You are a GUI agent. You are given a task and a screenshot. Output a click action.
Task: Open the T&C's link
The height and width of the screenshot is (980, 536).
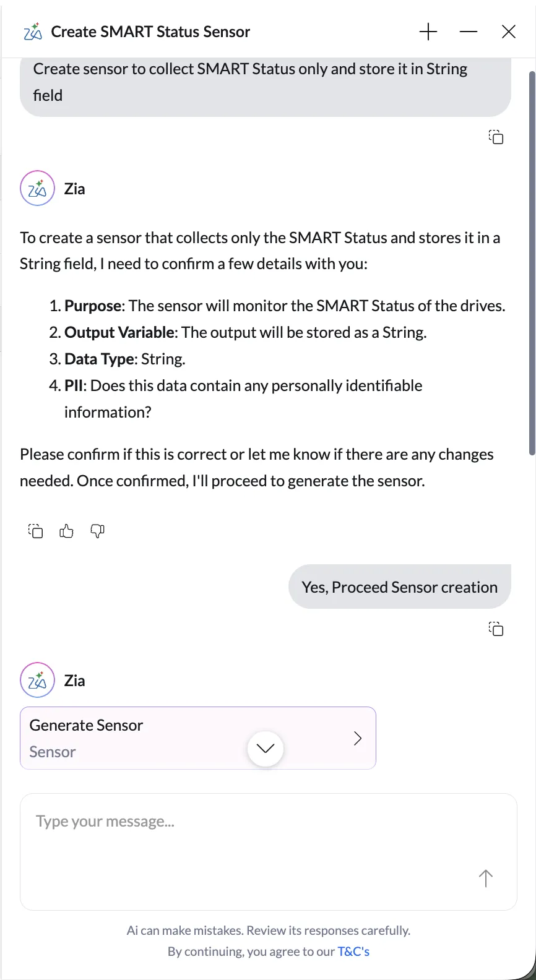coord(353,952)
